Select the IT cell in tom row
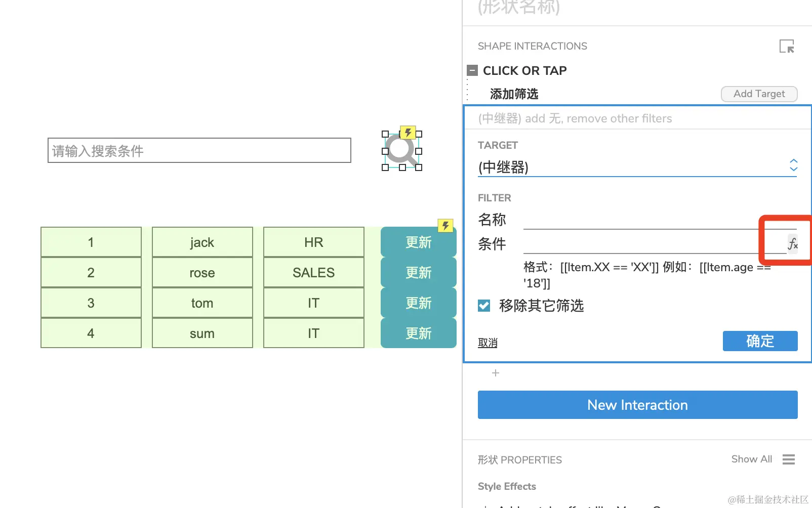The image size is (812, 508). coord(314,303)
